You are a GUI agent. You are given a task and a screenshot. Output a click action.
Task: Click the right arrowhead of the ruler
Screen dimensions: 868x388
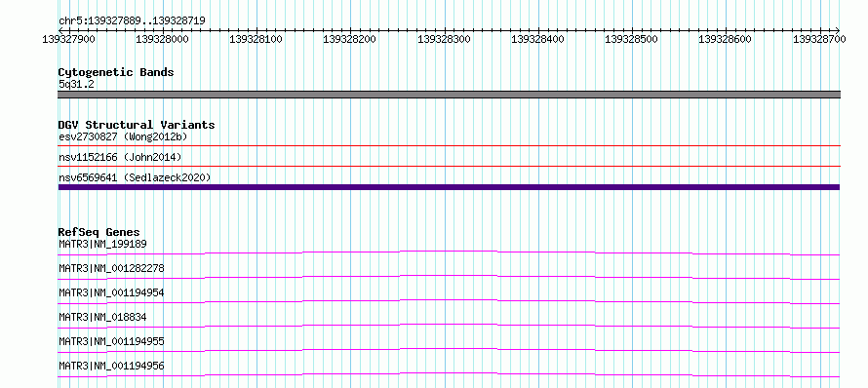click(x=838, y=30)
